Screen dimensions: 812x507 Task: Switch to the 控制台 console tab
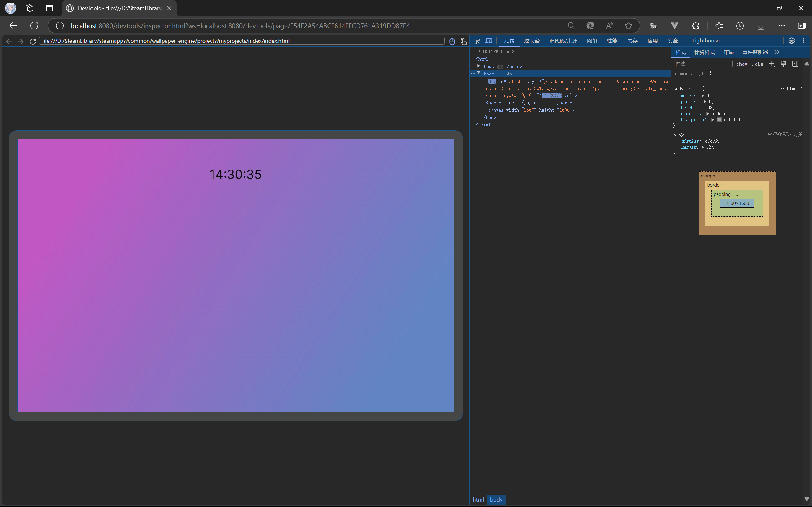(532, 41)
